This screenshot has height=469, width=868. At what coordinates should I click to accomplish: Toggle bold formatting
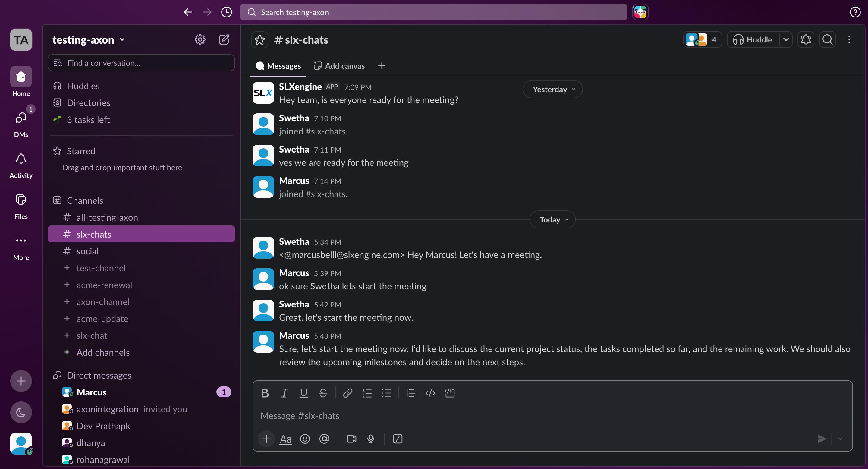click(x=265, y=393)
